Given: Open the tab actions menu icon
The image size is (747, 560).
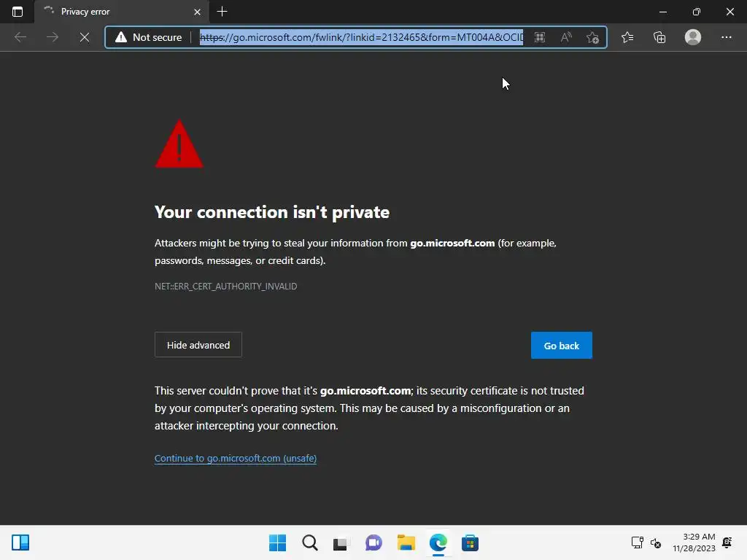Looking at the screenshot, I should tap(18, 12).
